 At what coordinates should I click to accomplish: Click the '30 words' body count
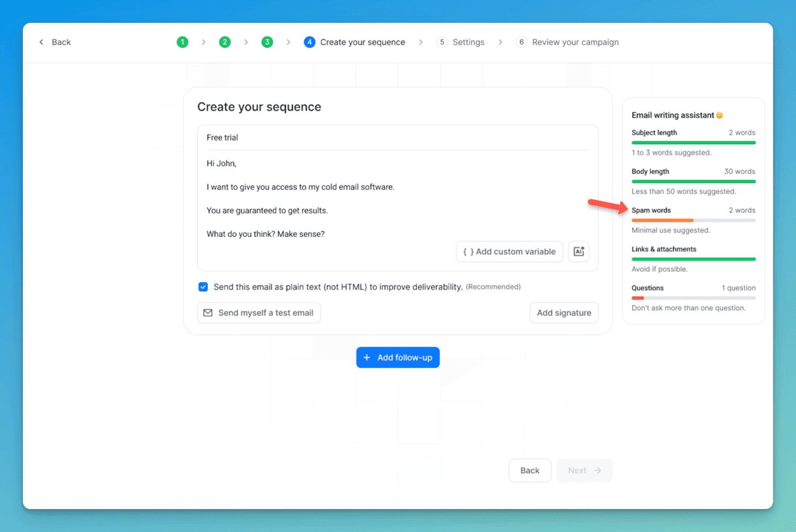click(x=740, y=171)
